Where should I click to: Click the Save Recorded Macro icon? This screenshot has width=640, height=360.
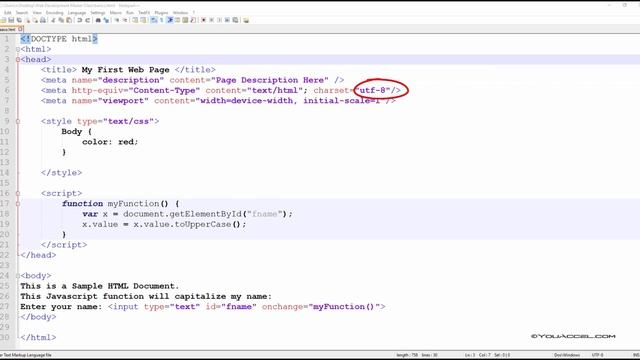[235, 20]
